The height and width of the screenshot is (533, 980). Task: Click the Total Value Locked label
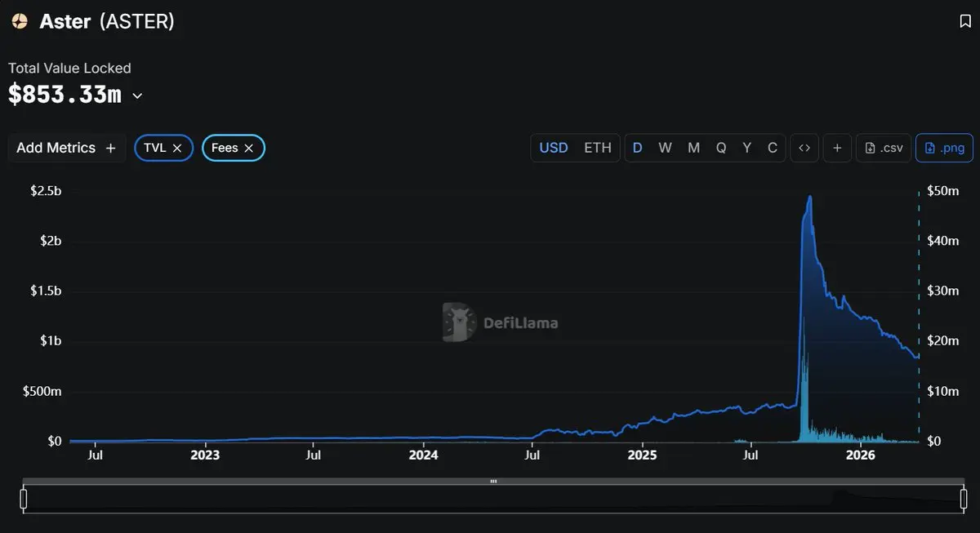(x=69, y=69)
